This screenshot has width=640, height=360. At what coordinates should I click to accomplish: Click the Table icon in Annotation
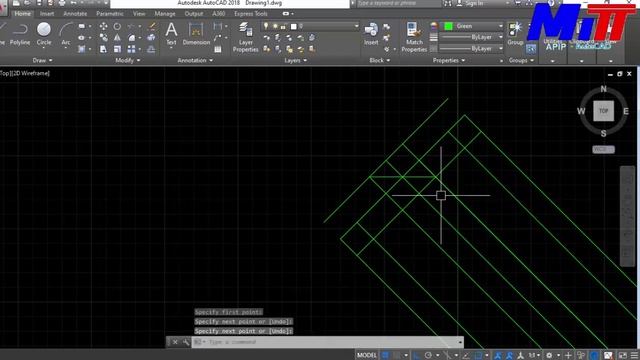click(218, 49)
